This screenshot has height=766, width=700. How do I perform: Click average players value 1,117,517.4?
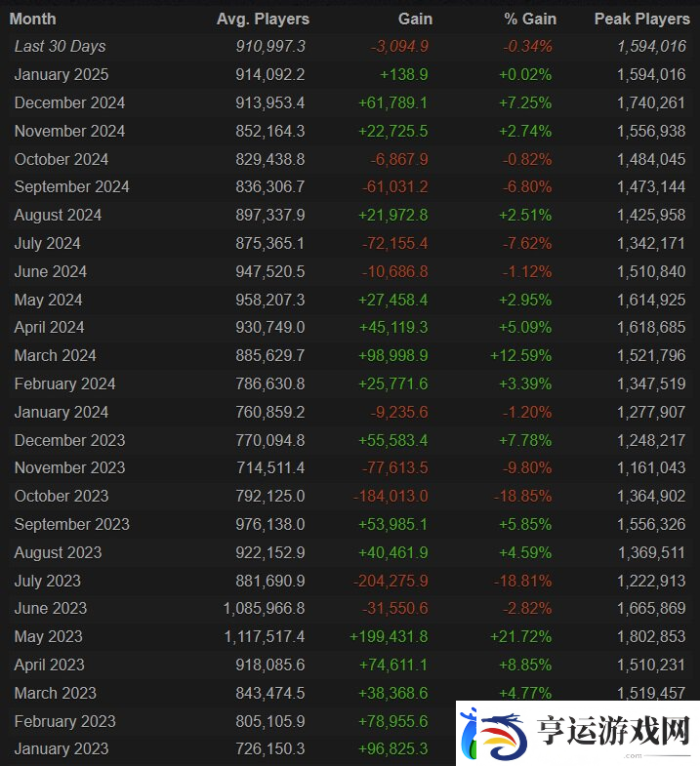tap(265, 637)
